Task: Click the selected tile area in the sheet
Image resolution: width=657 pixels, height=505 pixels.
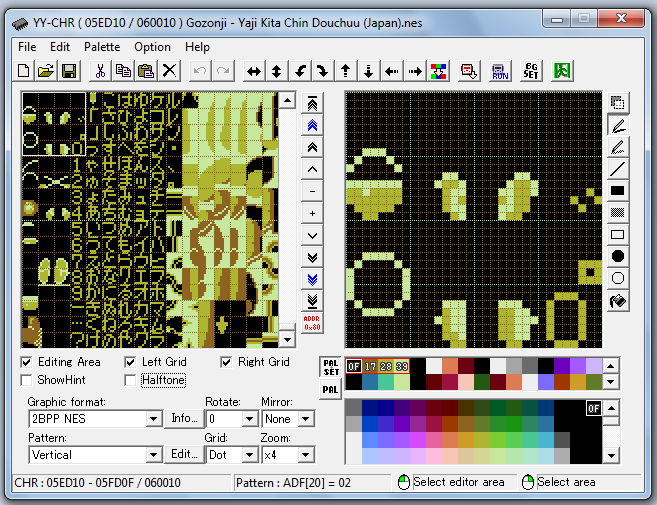Action: tap(54, 124)
